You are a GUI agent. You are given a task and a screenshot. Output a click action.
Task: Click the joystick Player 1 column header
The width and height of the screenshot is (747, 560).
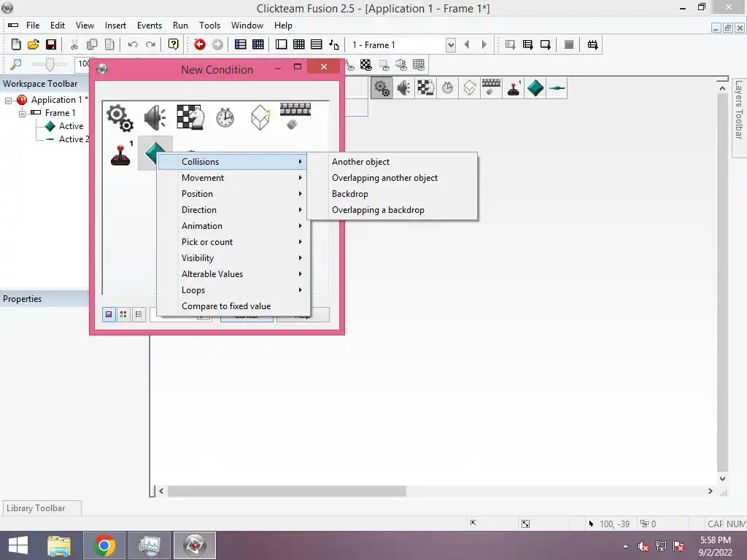click(x=514, y=87)
